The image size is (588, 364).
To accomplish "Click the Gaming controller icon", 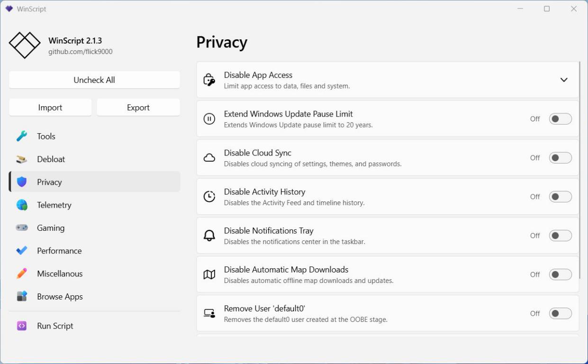I will coord(22,228).
